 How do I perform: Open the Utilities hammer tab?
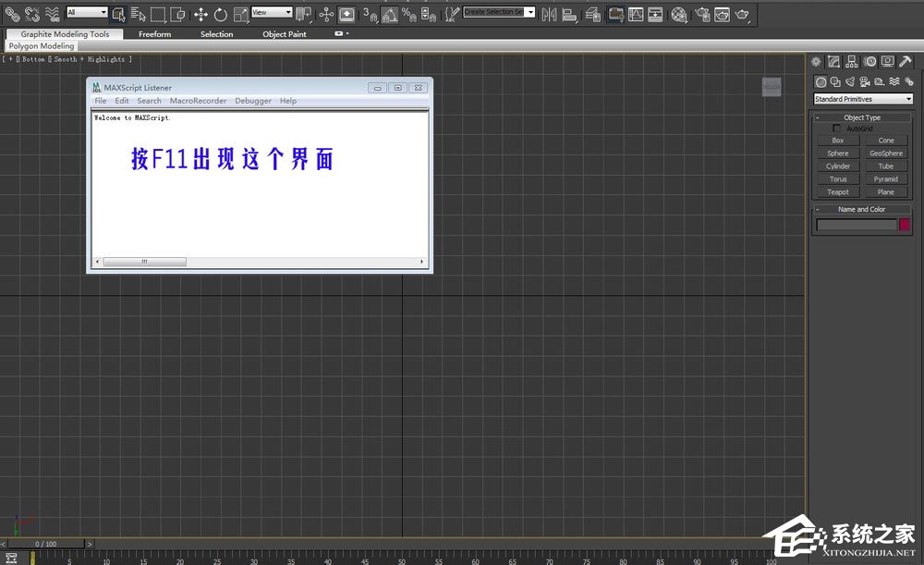(906, 61)
